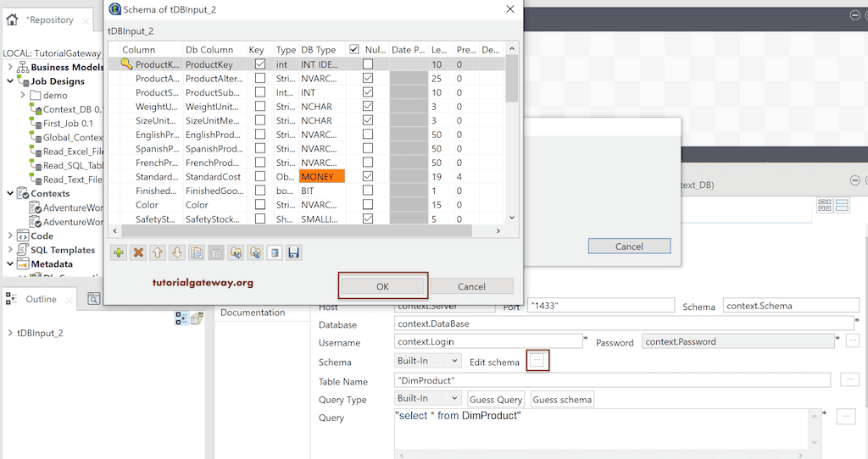The height and width of the screenshot is (459, 868).
Task: Open the Query Type Built-In dropdown
Action: tap(427, 398)
